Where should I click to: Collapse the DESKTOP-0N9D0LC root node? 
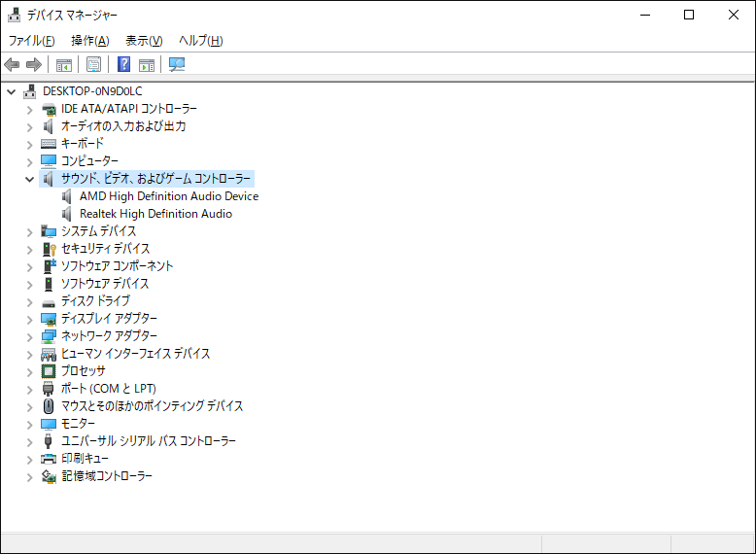(x=12, y=91)
